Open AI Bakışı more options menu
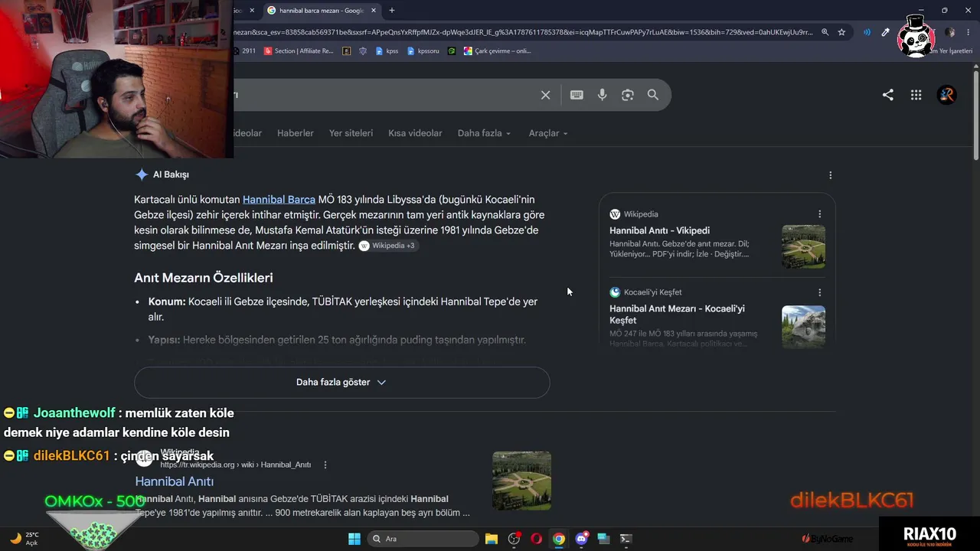Image resolution: width=980 pixels, height=551 pixels. click(830, 175)
